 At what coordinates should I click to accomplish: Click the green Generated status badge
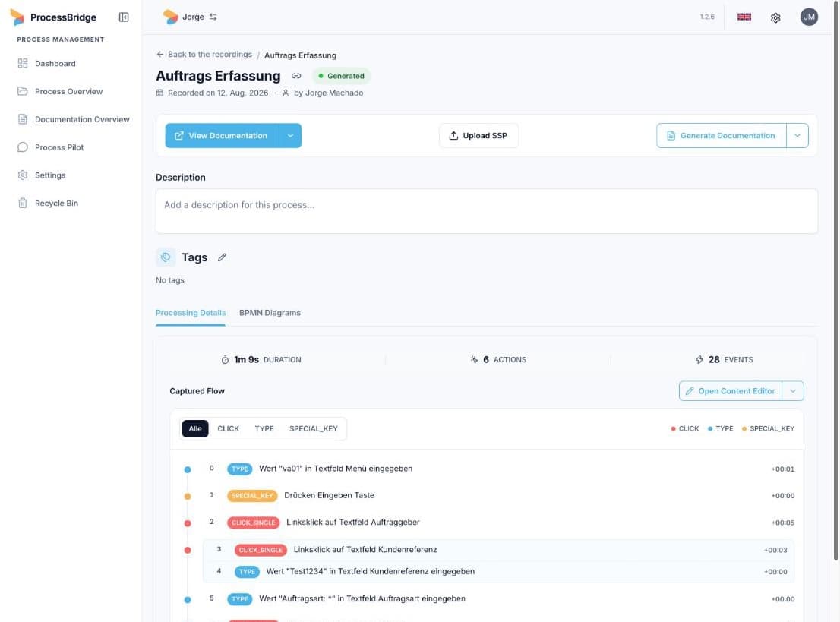(x=341, y=76)
